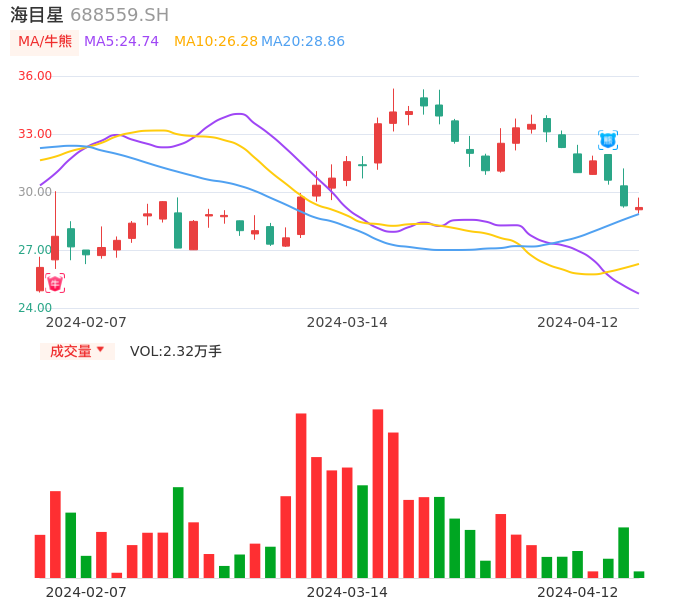686x606 pixels.
Task: Toggle the MA10:26.28 yellow line label
Action: [215, 42]
